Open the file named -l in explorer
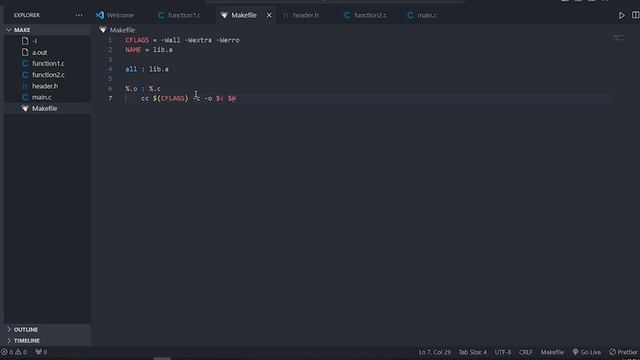The image size is (640, 360). point(47,41)
